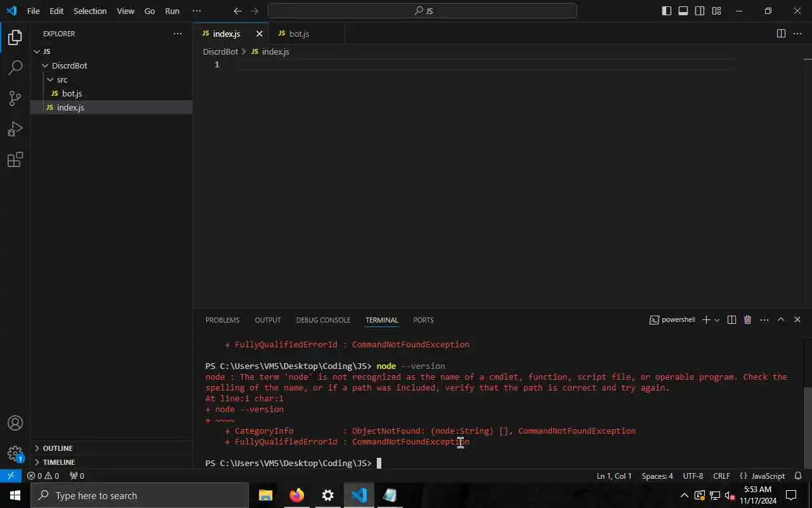The image size is (812, 508).
Task: Open the View menu
Action: (x=126, y=11)
